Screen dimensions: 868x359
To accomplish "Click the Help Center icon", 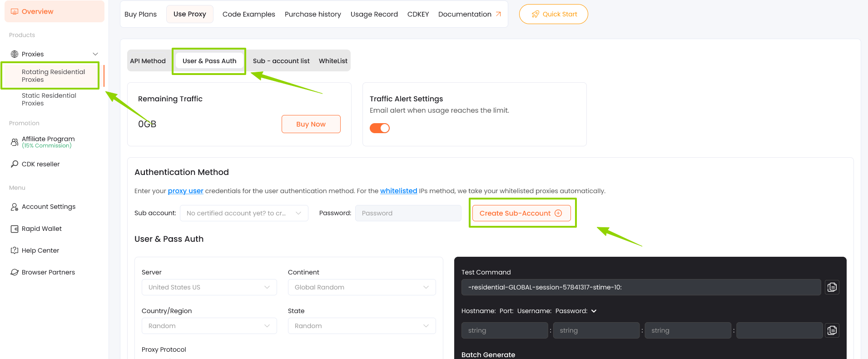I will tap(14, 250).
